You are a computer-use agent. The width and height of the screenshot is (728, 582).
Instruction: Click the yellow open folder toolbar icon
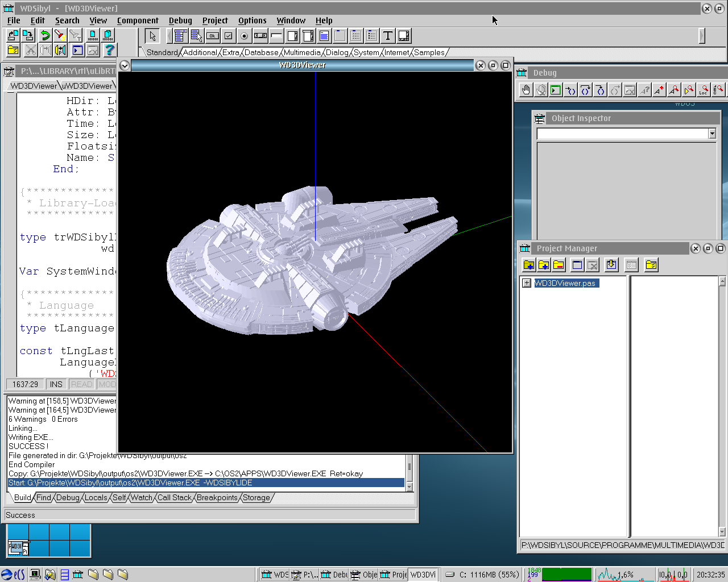(13, 50)
